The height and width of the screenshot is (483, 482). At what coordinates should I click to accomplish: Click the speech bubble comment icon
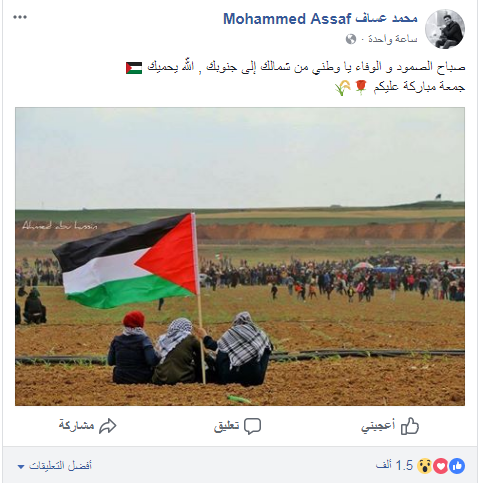252,426
